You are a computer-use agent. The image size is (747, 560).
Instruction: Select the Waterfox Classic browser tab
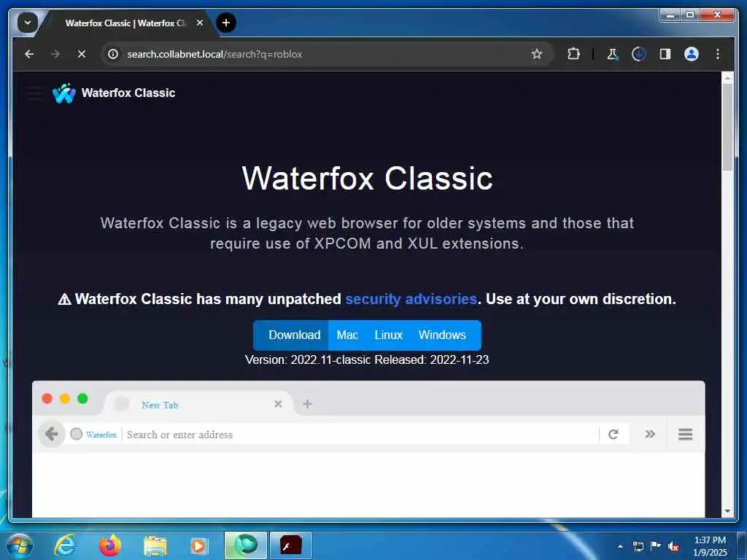(125, 23)
